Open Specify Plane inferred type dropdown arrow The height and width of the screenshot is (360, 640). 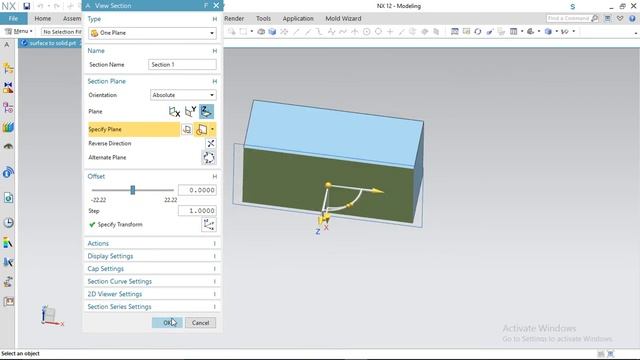pyautogui.click(x=212, y=129)
